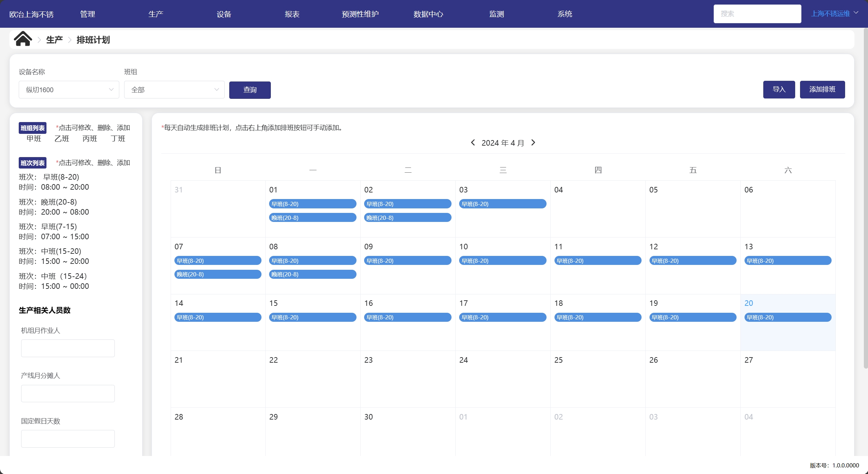The width and height of the screenshot is (868, 474).
Task: Select calendar day 30
Action: click(x=408, y=432)
